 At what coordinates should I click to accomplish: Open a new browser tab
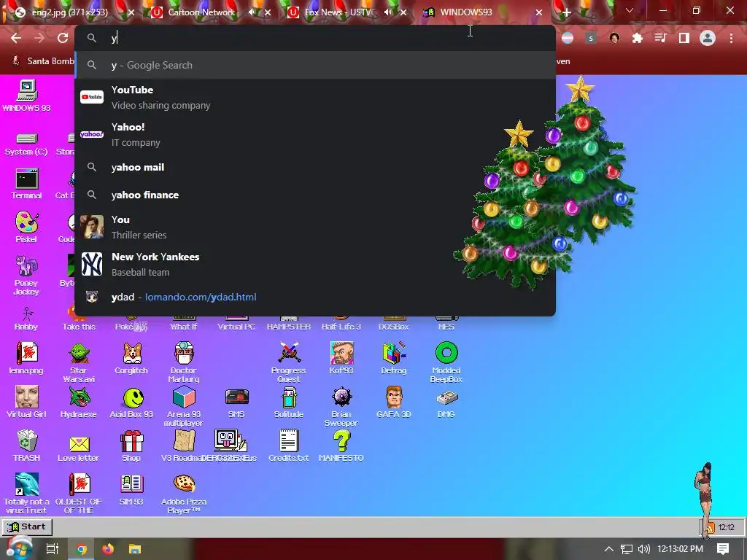tap(566, 13)
